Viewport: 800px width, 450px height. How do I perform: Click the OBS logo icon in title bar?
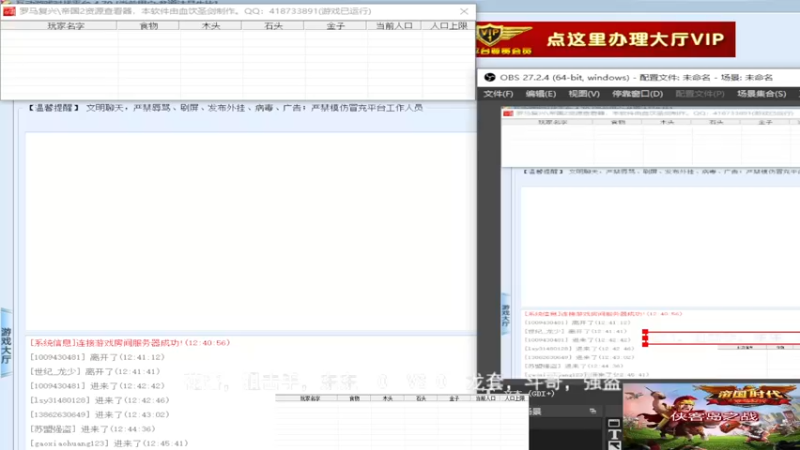point(490,78)
